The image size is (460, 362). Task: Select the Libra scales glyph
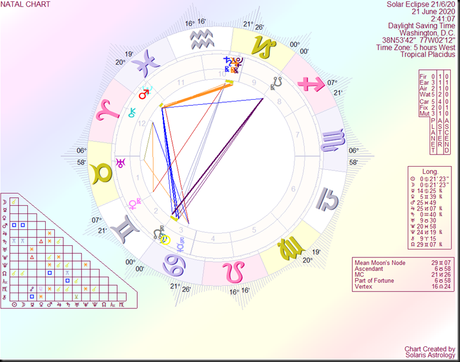point(327,199)
